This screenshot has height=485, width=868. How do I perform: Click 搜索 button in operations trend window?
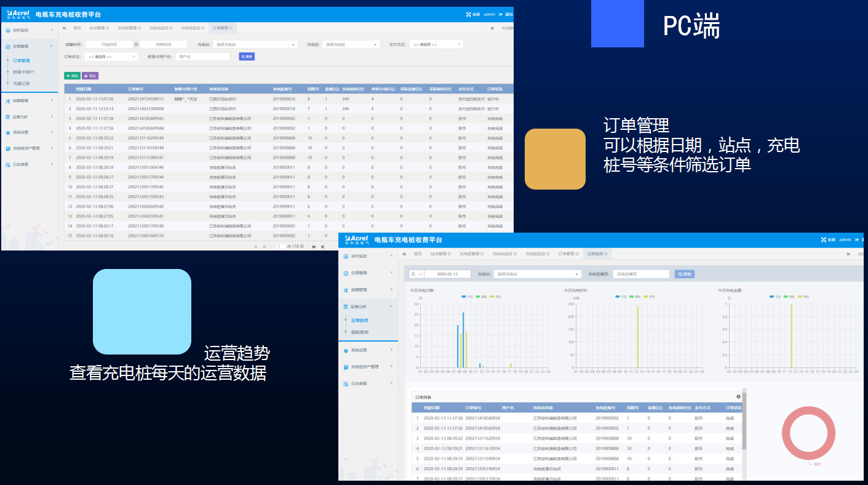click(685, 274)
